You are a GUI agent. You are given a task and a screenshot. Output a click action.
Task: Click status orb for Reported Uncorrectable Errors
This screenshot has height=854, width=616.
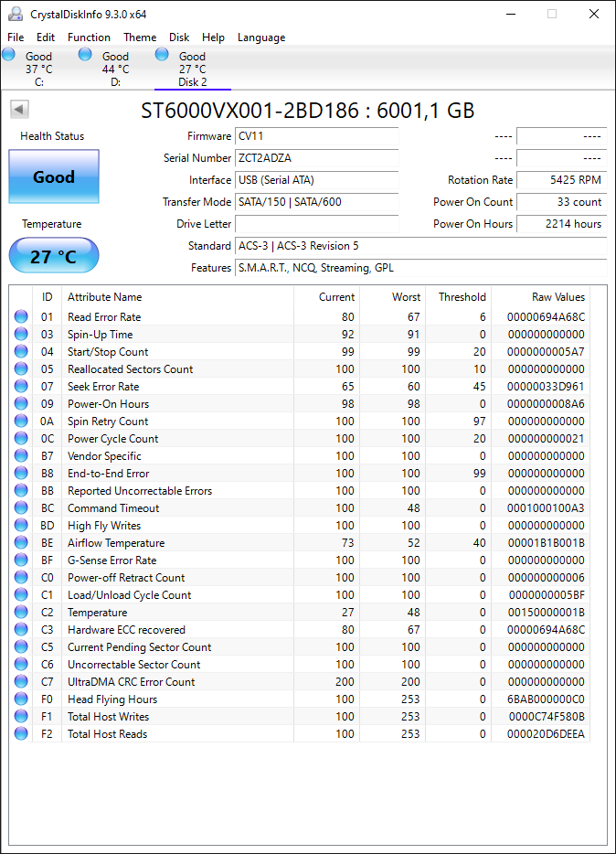pyautogui.click(x=21, y=490)
